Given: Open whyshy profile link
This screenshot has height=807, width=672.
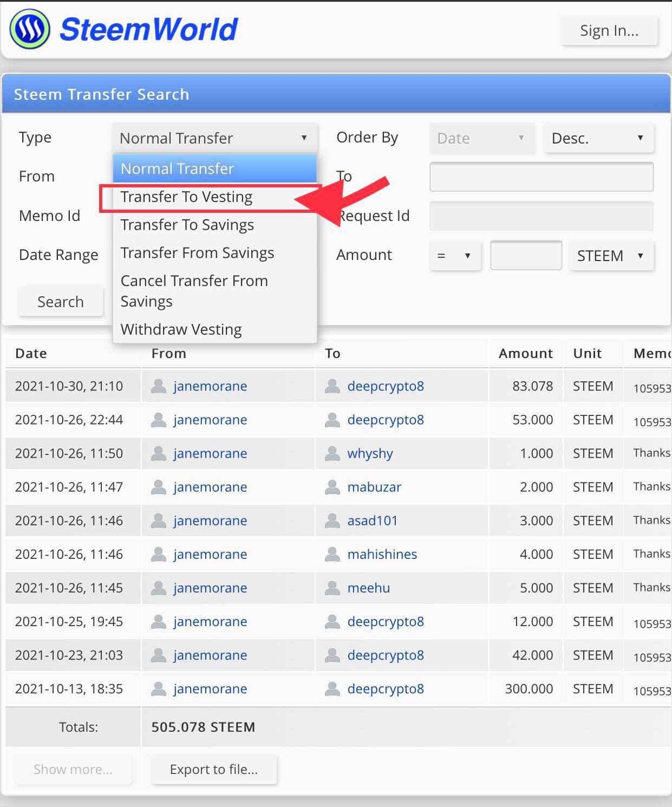Looking at the screenshot, I should pyautogui.click(x=370, y=453).
